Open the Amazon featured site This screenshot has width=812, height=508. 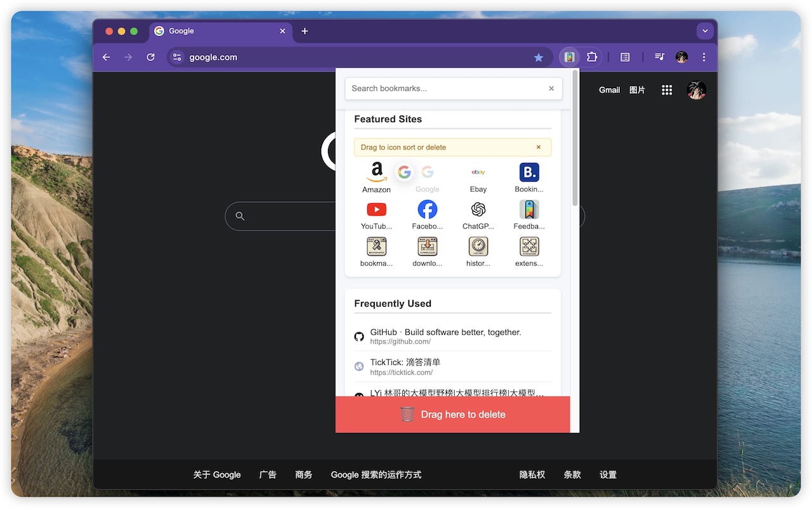pos(376,177)
